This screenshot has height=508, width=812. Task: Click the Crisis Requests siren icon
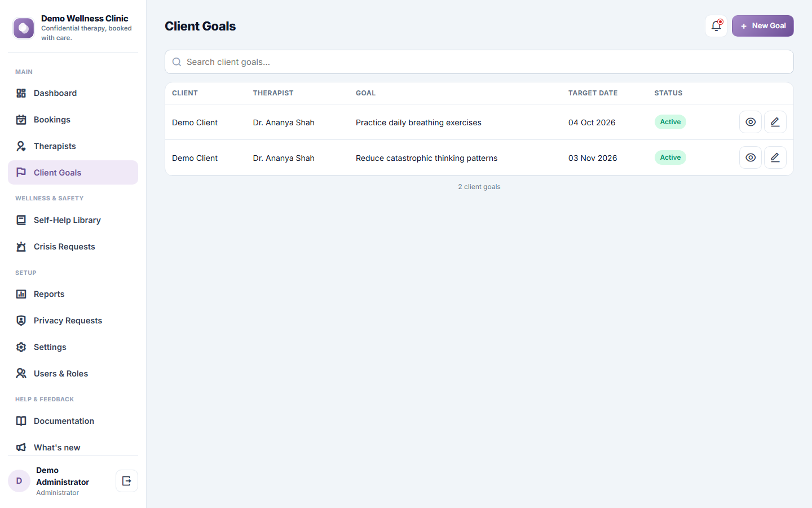point(21,247)
